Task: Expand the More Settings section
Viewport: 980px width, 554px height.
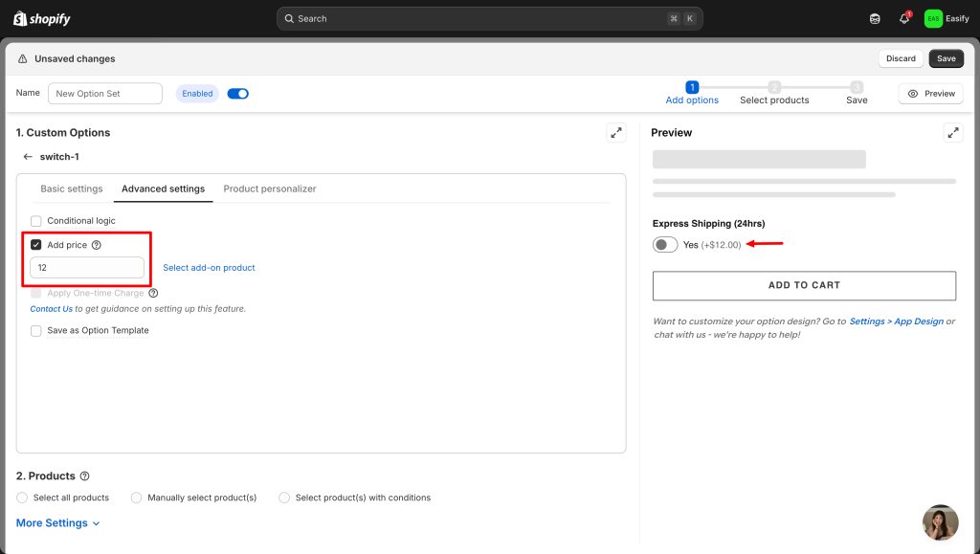Action: point(57,523)
